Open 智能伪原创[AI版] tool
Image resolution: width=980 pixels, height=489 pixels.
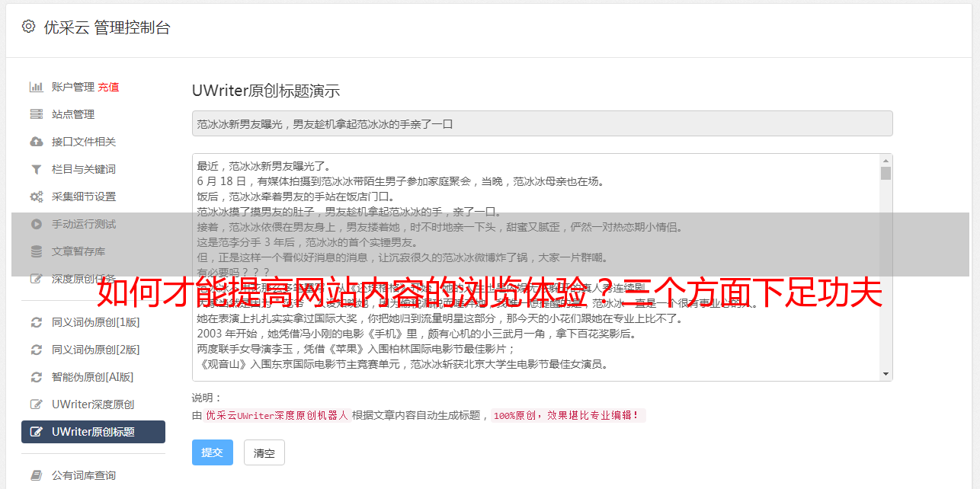93,377
